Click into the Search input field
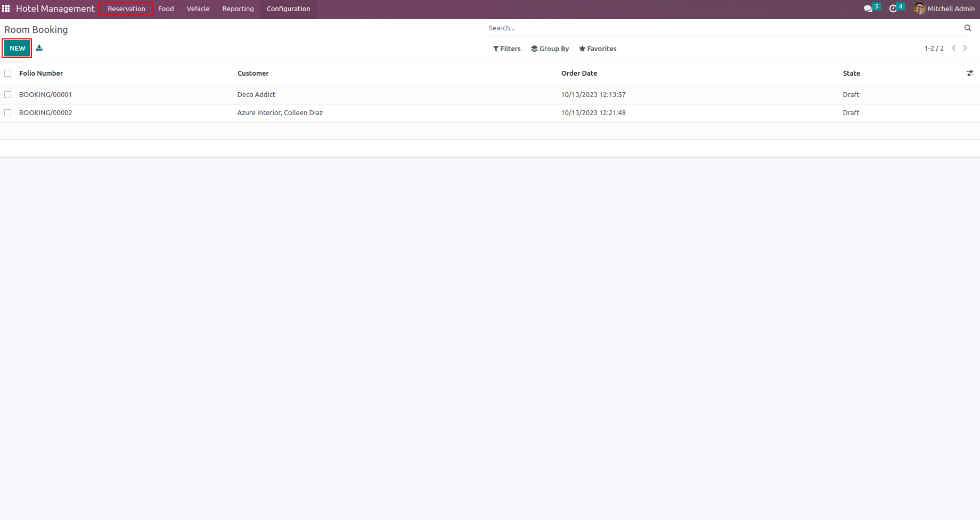 [724, 28]
